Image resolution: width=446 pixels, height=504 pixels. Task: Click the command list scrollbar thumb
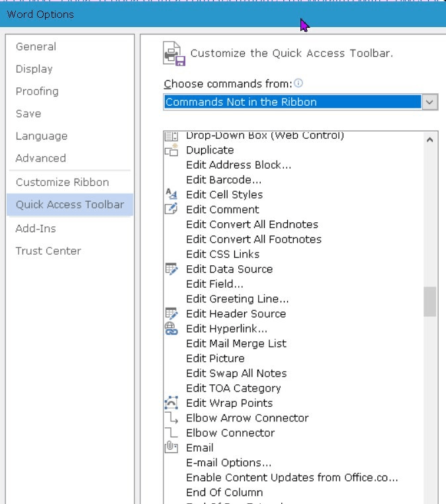tap(430, 302)
